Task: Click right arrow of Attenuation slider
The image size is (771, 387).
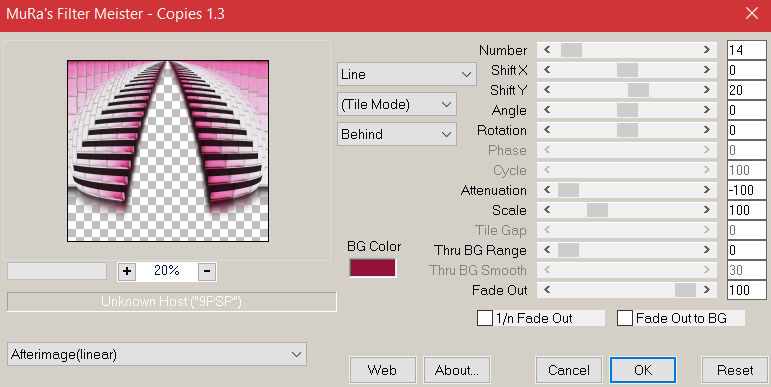Action: (707, 190)
